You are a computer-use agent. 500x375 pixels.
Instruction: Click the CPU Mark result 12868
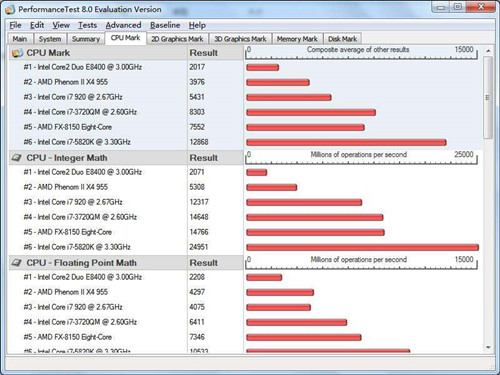point(199,142)
